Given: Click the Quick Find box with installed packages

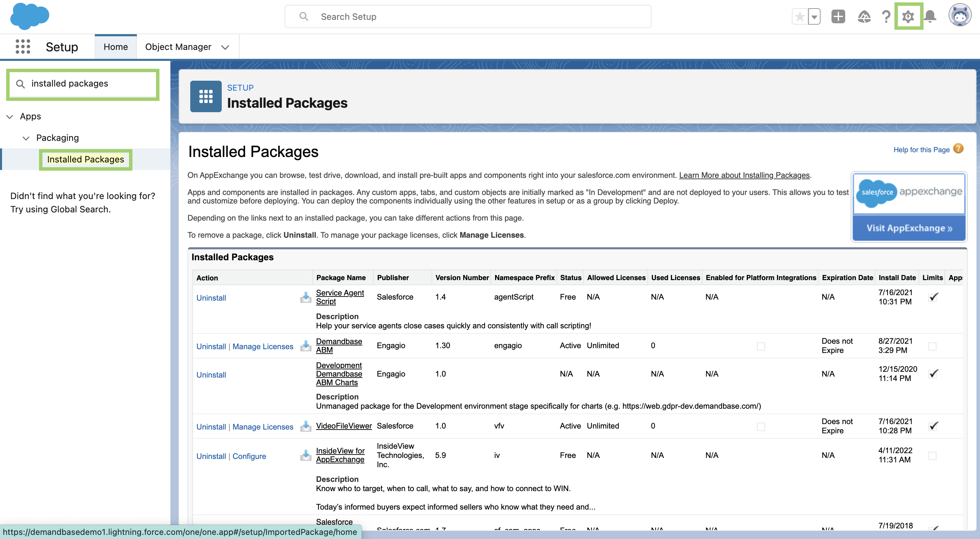Looking at the screenshot, I should 82,84.
